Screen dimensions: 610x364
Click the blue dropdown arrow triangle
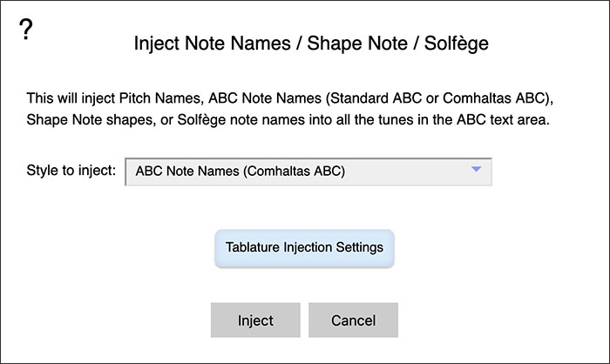point(476,171)
